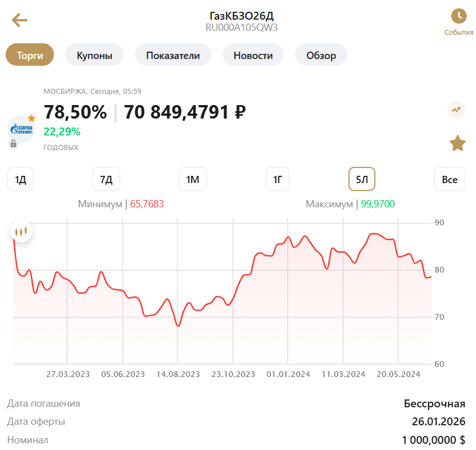This screenshot has height=450, width=476.
Task: Click the 20.05.2024 chart date label
Action: click(x=398, y=374)
